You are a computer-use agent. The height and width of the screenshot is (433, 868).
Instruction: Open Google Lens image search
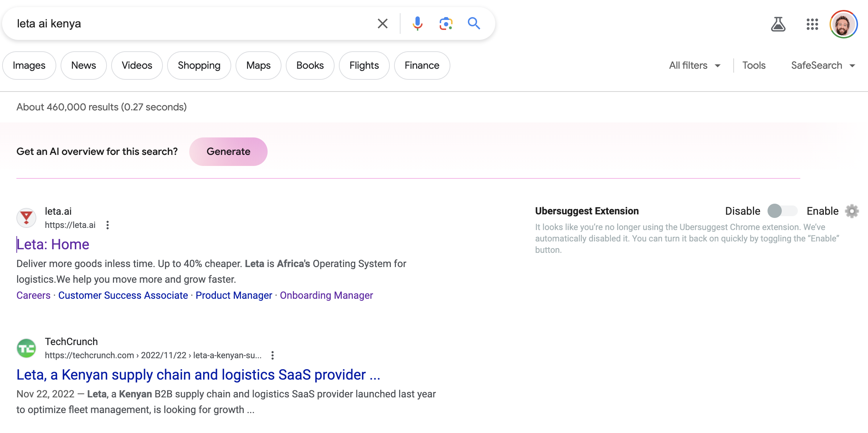pos(445,24)
